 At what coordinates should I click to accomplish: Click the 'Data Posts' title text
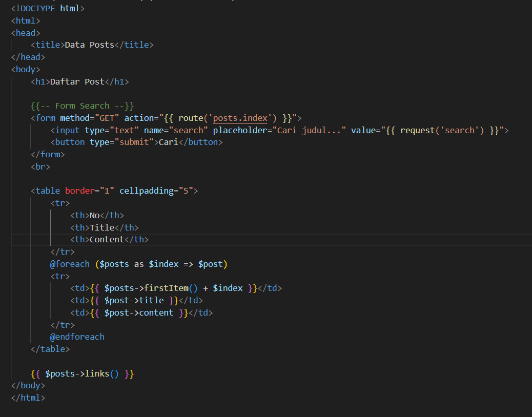[x=89, y=45]
